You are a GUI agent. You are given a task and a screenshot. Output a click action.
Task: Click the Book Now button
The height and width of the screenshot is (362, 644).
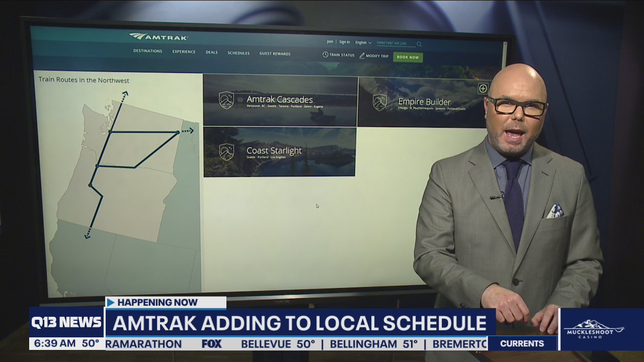pyautogui.click(x=408, y=57)
